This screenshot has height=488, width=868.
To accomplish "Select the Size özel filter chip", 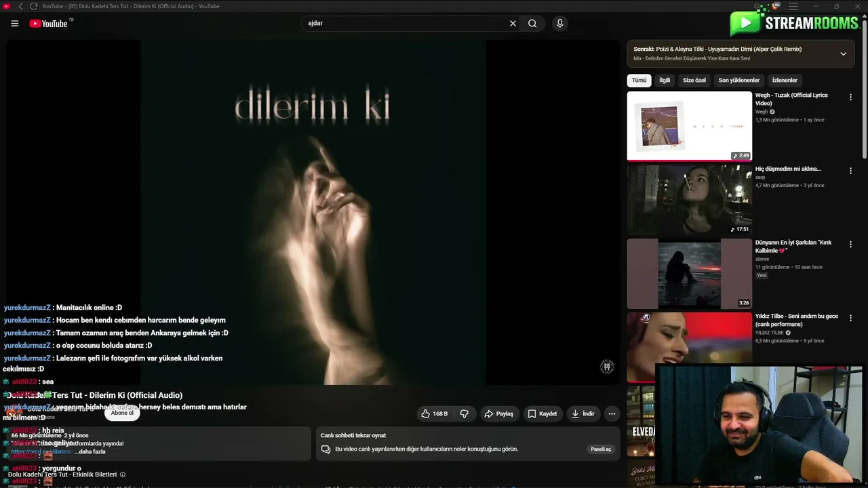I will 694,80.
